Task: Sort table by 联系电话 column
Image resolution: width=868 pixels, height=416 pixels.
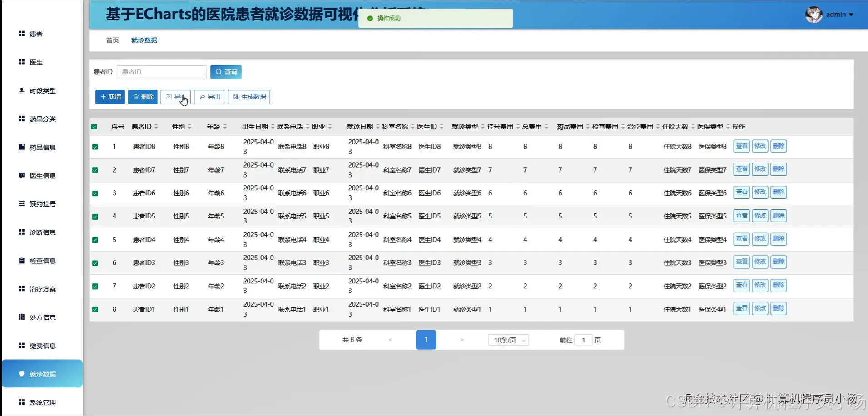Action: click(308, 127)
